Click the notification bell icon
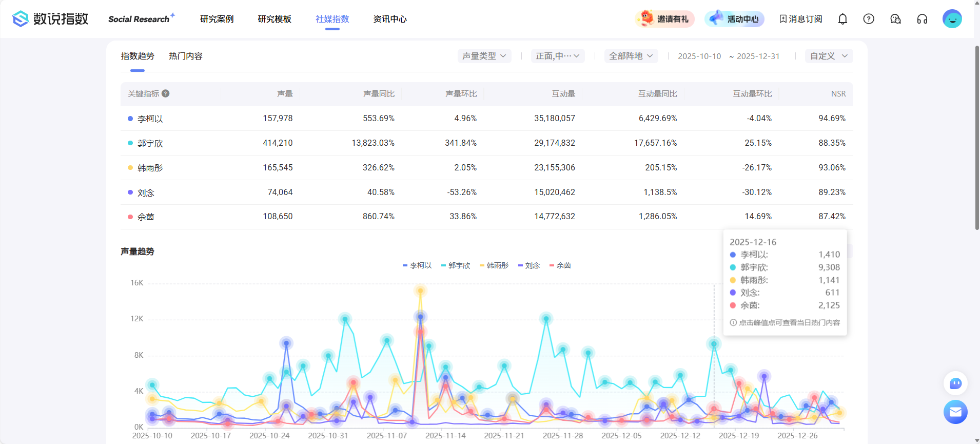The width and height of the screenshot is (980, 444). click(842, 19)
